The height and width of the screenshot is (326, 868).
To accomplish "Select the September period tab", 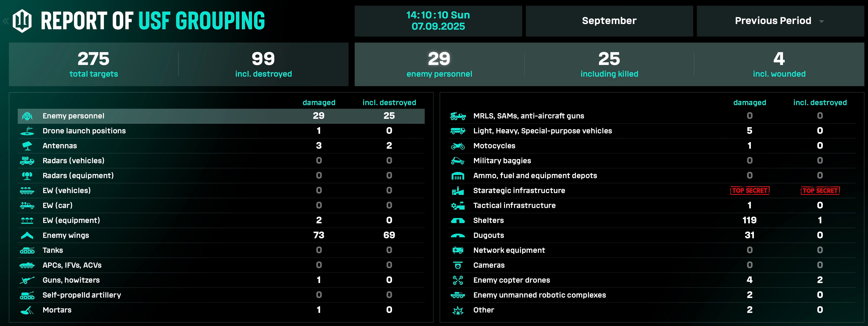I will [609, 21].
